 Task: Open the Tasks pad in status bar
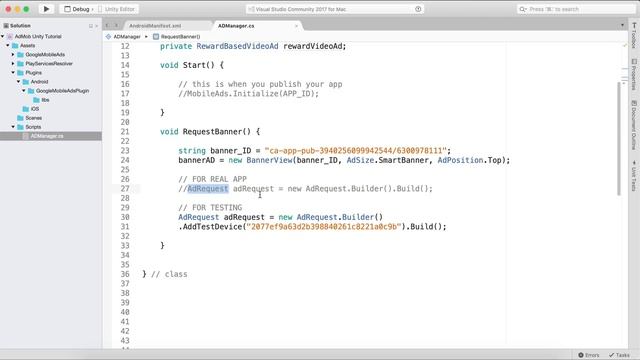619,355
